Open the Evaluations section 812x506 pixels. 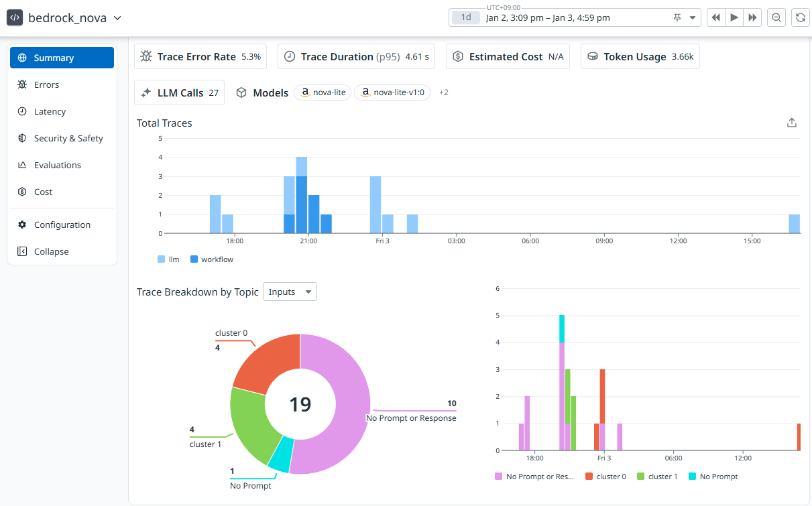pos(62,165)
